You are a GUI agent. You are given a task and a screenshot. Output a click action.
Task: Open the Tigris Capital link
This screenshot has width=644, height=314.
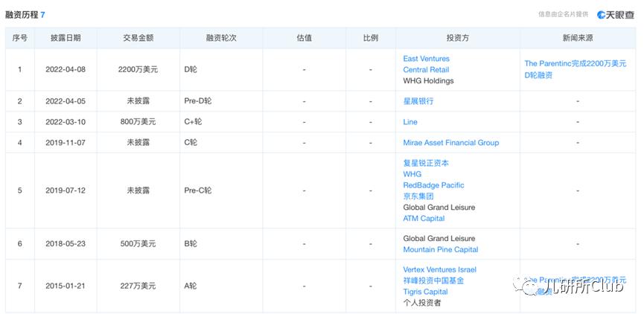(425, 292)
